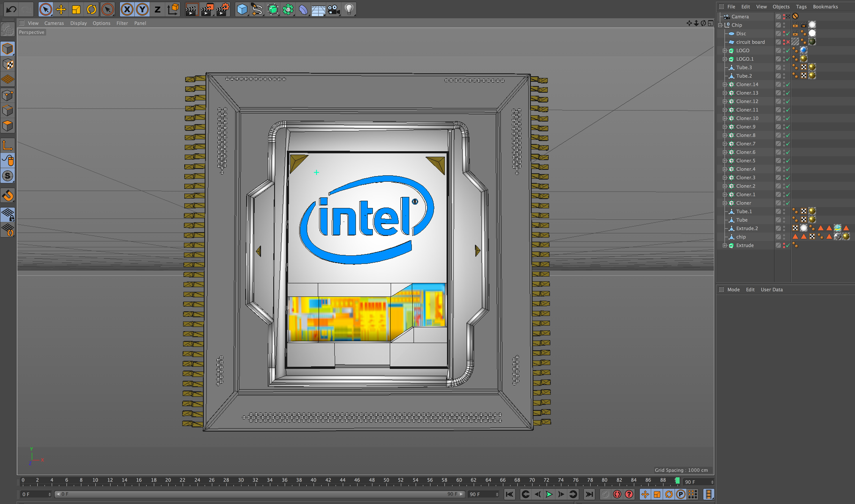Expand the LOGO object tree
The image size is (855, 504).
coord(725,51)
